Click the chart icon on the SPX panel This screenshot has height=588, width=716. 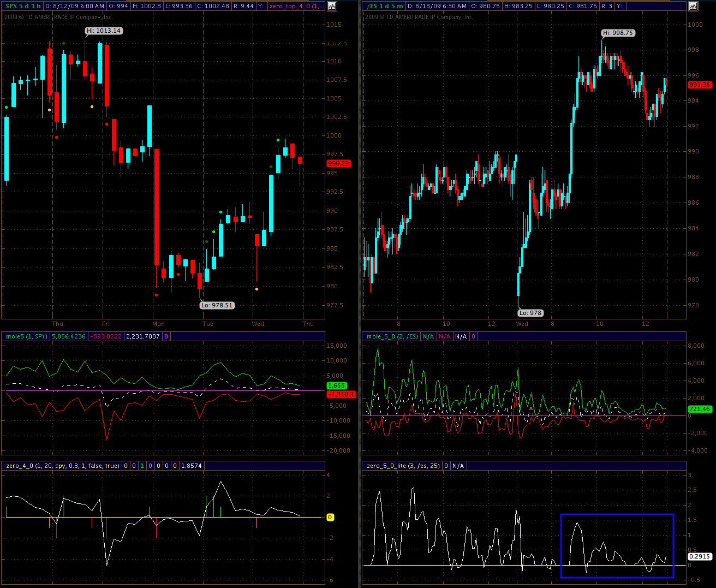point(332,7)
